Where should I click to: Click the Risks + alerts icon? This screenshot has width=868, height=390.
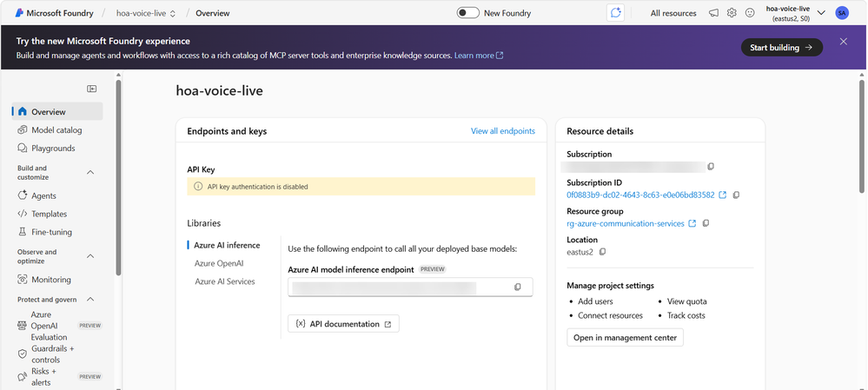tap(22, 377)
